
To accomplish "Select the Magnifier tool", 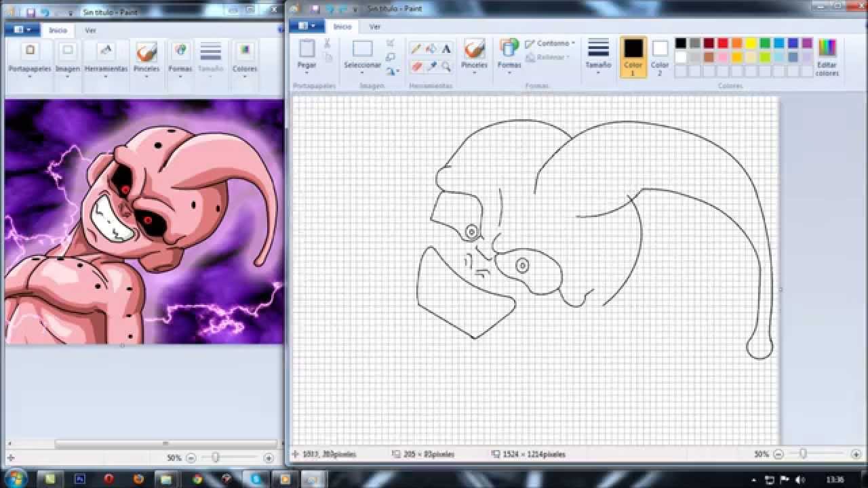I will pyautogui.click(x=446, y=66).
